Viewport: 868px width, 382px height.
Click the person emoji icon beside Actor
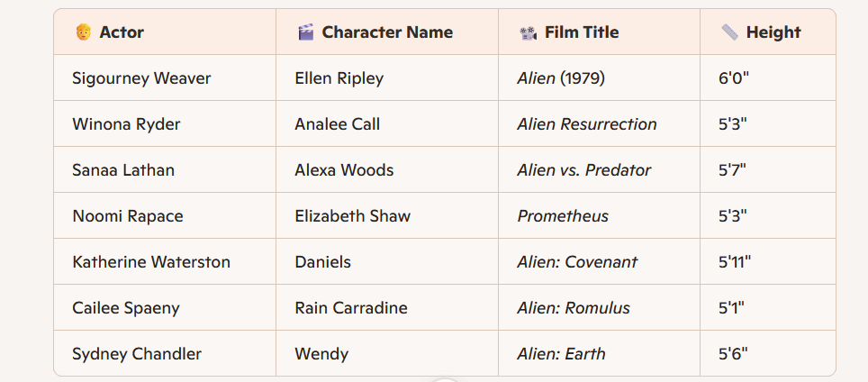pos(83,32)
